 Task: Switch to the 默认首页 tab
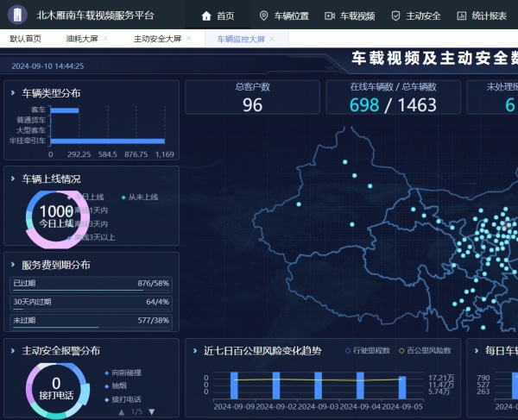(x=26, y=39)
